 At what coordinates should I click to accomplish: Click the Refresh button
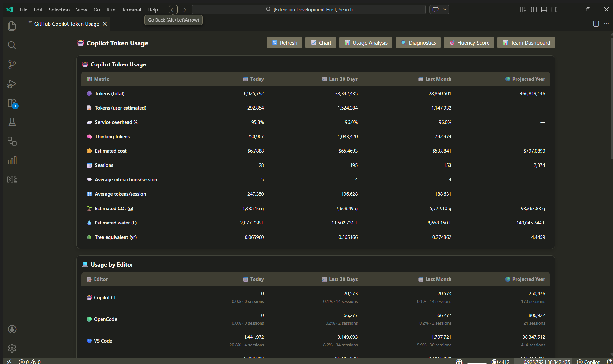[x=284, y=43]
